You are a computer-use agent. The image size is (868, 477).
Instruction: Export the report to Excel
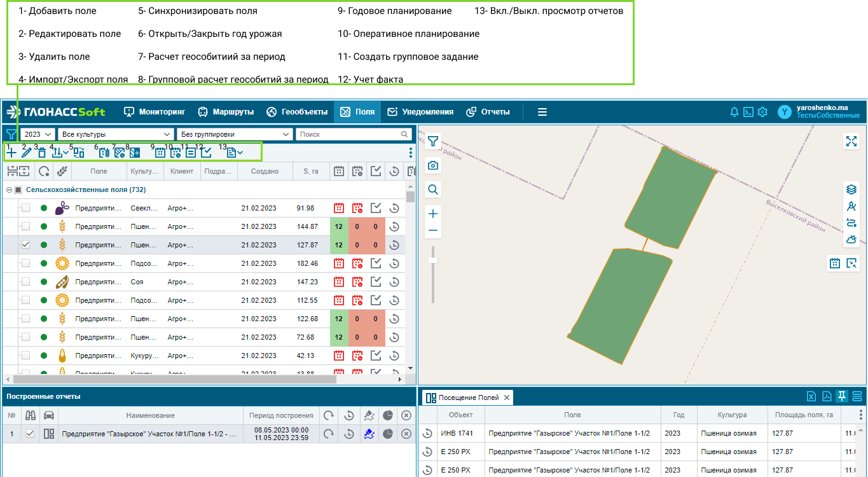click(x=811, y=396)
